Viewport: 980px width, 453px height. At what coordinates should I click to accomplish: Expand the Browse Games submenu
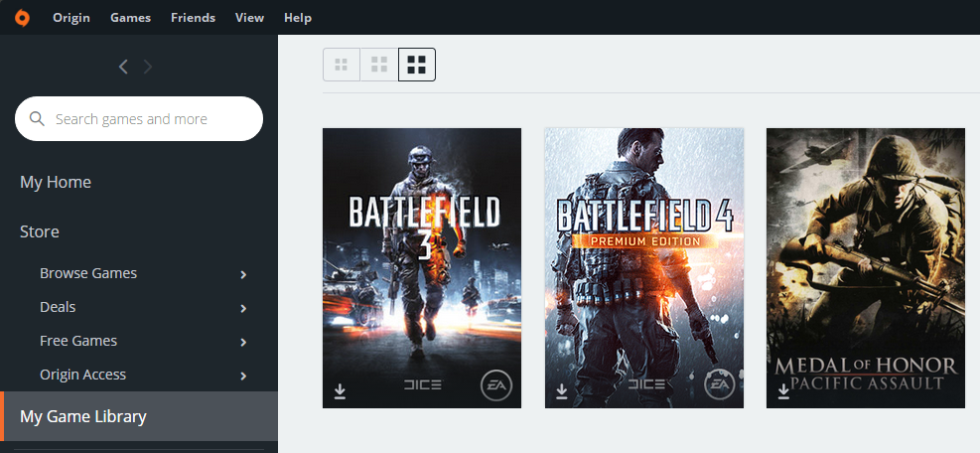(x=243, y=274)
